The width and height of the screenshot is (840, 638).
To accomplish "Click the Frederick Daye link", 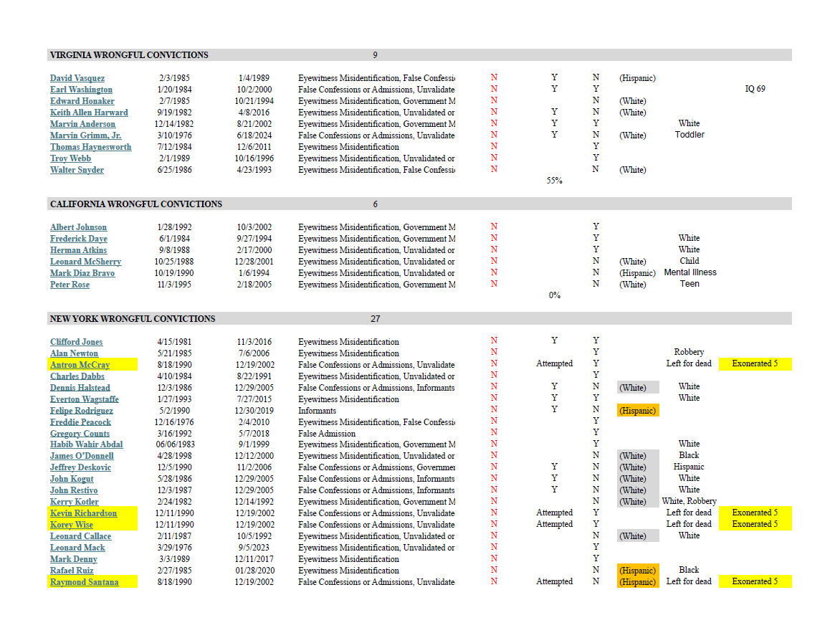I will (79, 239).
